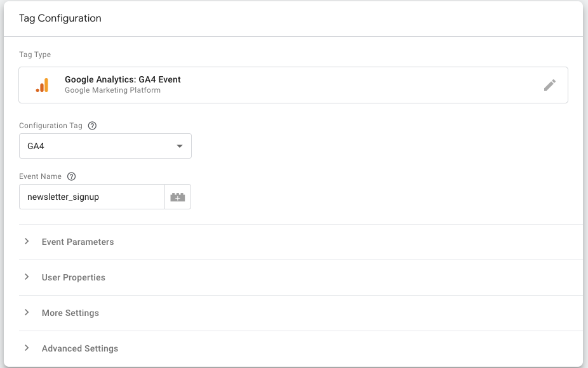Click the Google Analytics bar chart icon
Screen dimensions: 588x368
43,85
